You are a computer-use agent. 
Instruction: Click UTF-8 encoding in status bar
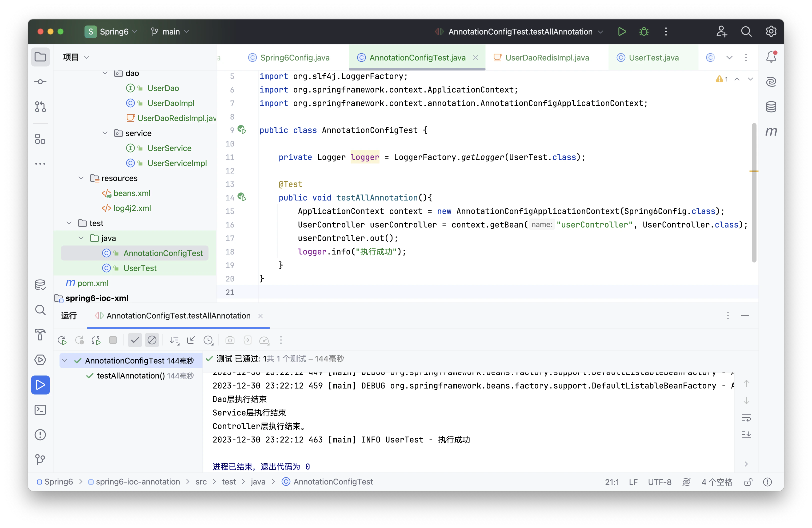659,482
